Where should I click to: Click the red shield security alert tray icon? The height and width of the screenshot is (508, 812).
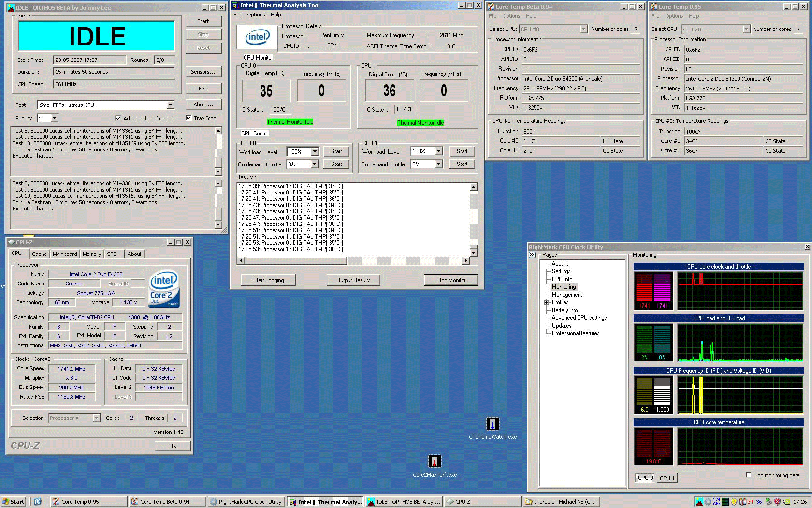pyautogui.click(x=777, y=502)
